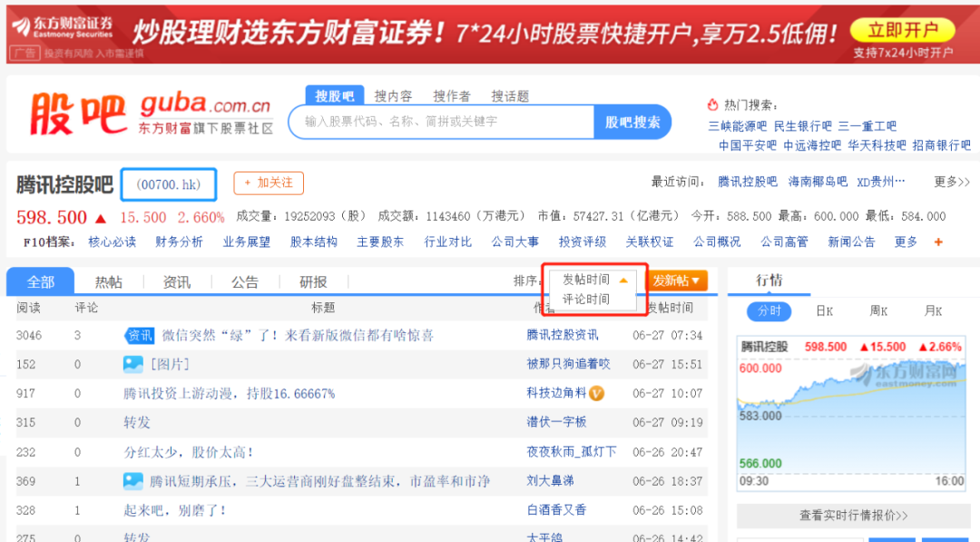Select the 全部 posts tab
Screen dimensions: 980x542
pyautogui.click(x=41, y=281)
